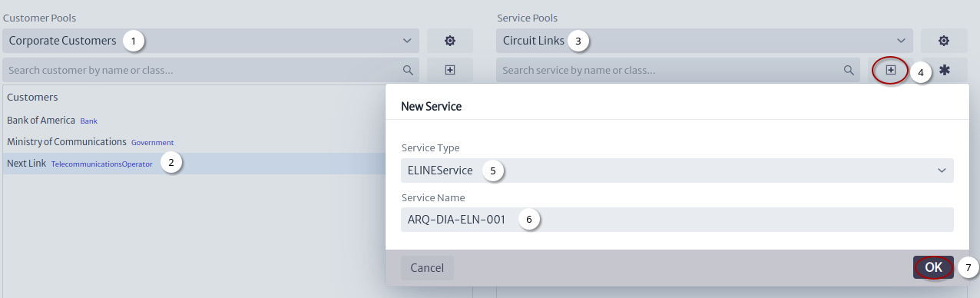Click the service search field

coord(678,70)
